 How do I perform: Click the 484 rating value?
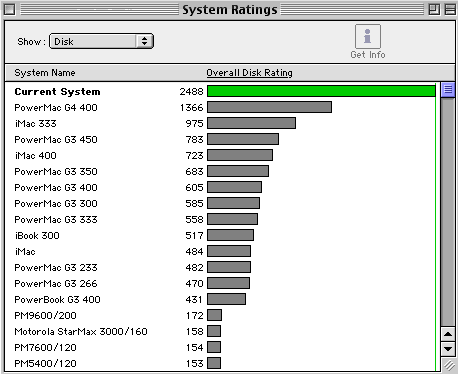pos(194,251)
